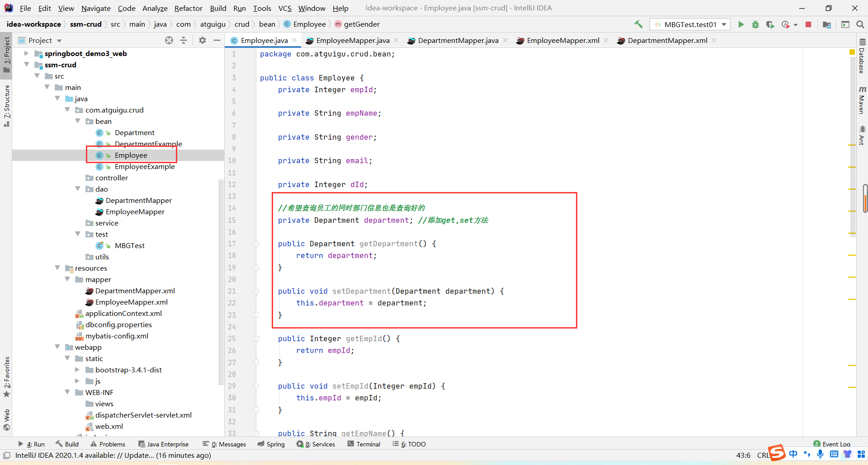Open the Problems tool window
Viewport: 868px width, 465px height.
point(108,444)
